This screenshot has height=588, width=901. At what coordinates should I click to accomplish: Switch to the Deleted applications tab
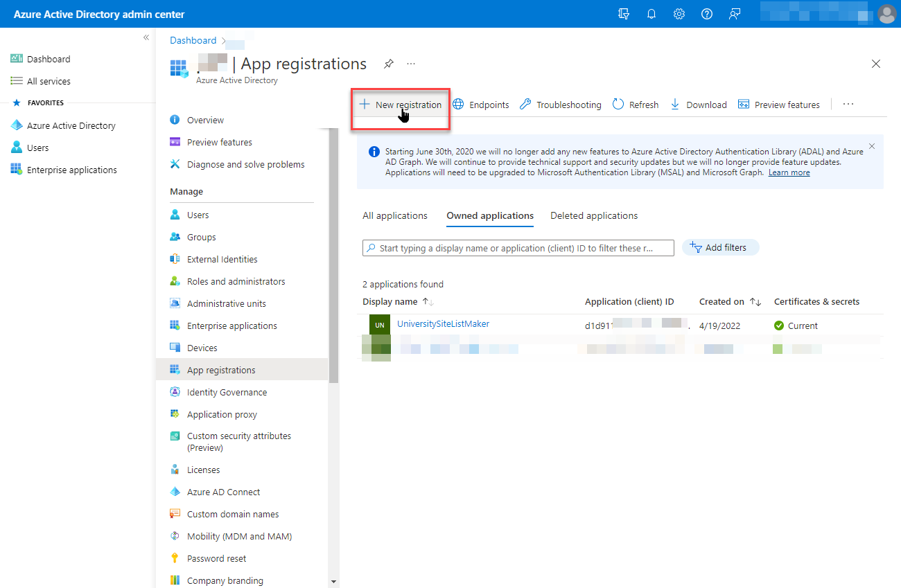594,216
